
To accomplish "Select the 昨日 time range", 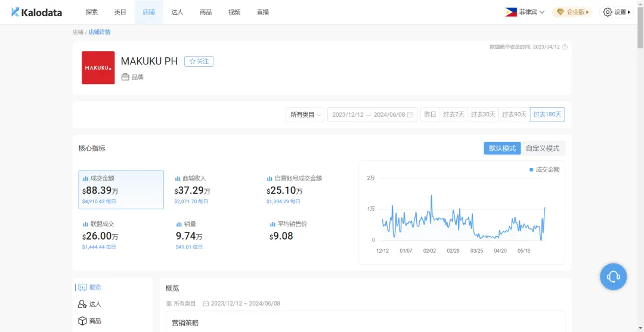I will point(430,115).
